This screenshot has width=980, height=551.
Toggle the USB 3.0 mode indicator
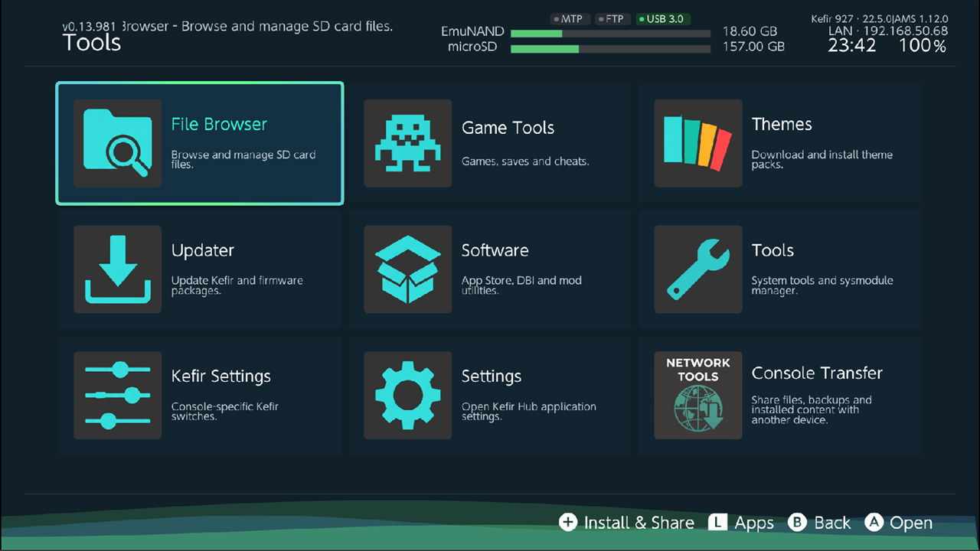[664, 18]
